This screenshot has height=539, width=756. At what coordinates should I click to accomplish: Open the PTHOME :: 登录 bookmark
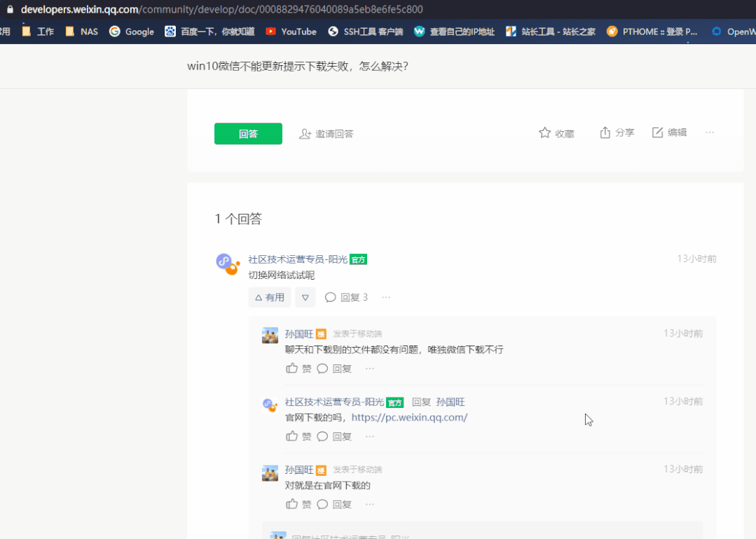[652, 32]
